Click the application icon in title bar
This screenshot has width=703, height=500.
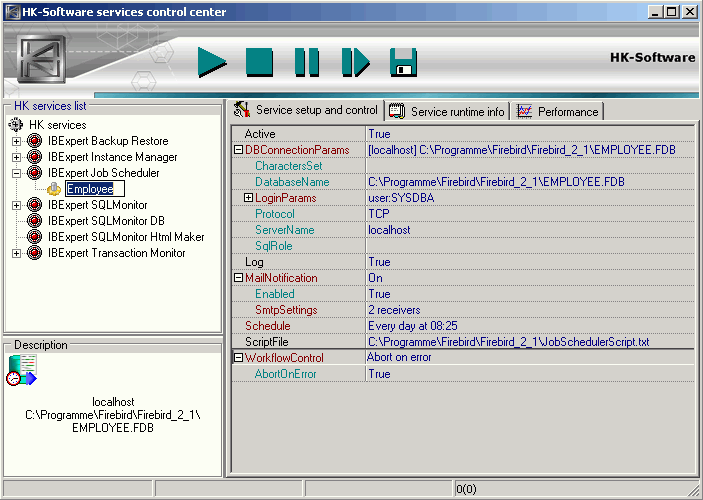click(x=13, y=12)
